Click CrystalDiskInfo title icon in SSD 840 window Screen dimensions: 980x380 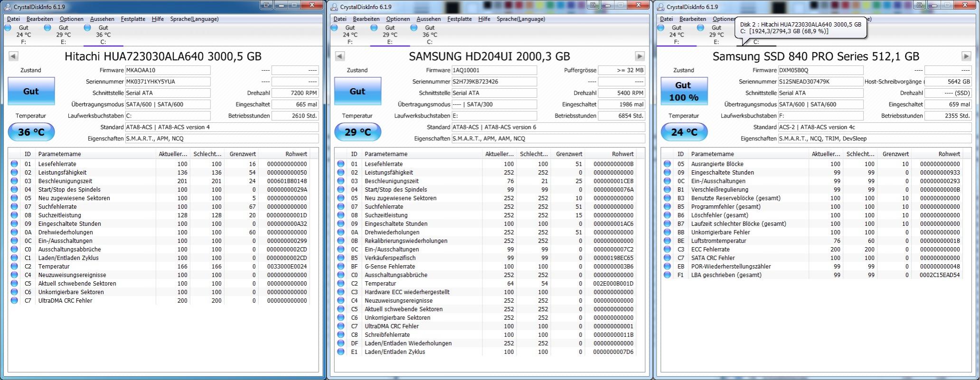pos(660,7)
